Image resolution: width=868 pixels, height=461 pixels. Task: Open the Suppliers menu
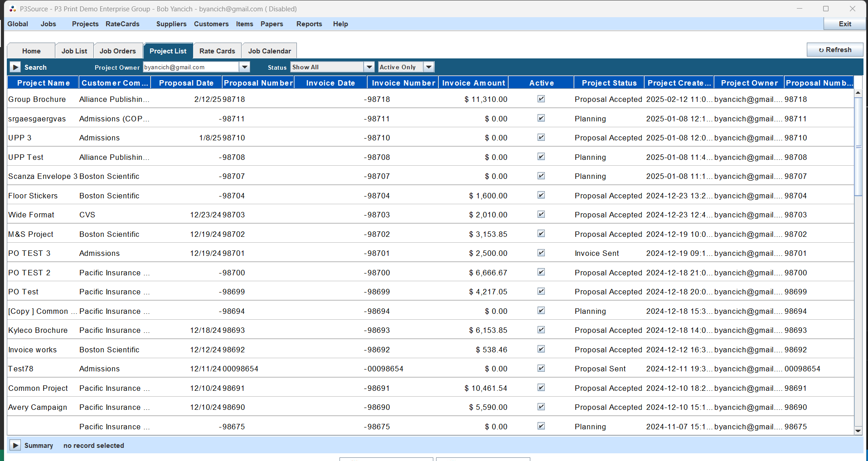coord(171,24)
